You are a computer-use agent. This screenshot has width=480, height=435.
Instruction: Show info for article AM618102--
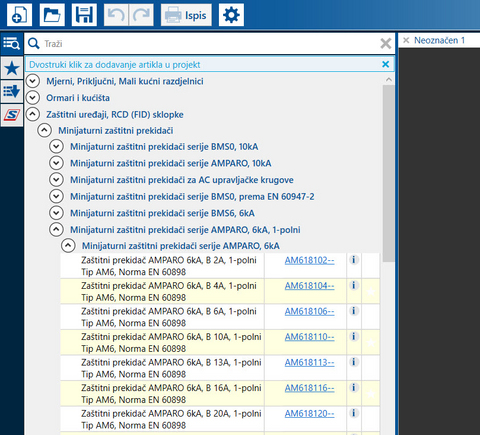pyautogui.click(x=354, y=260)
